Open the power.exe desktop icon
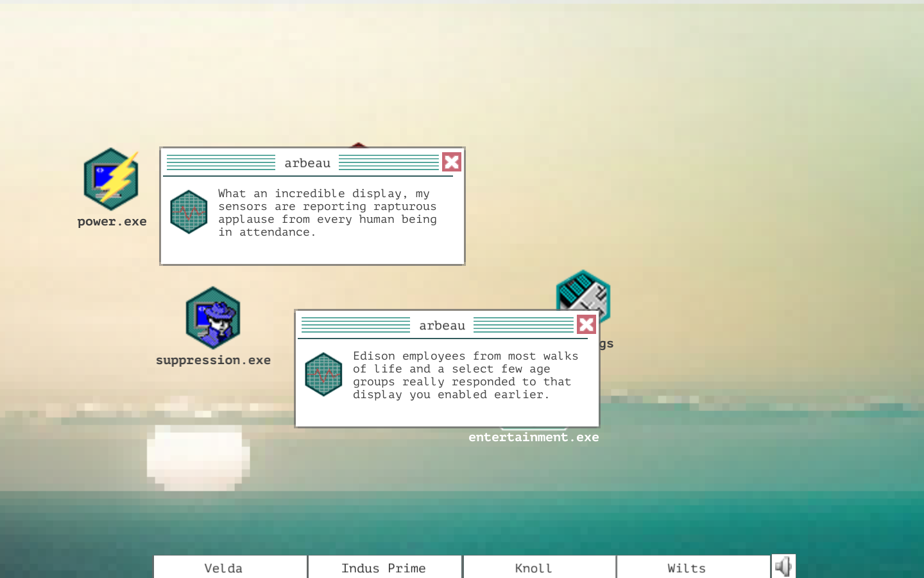 pyautogui.click(x=111, y=179)
